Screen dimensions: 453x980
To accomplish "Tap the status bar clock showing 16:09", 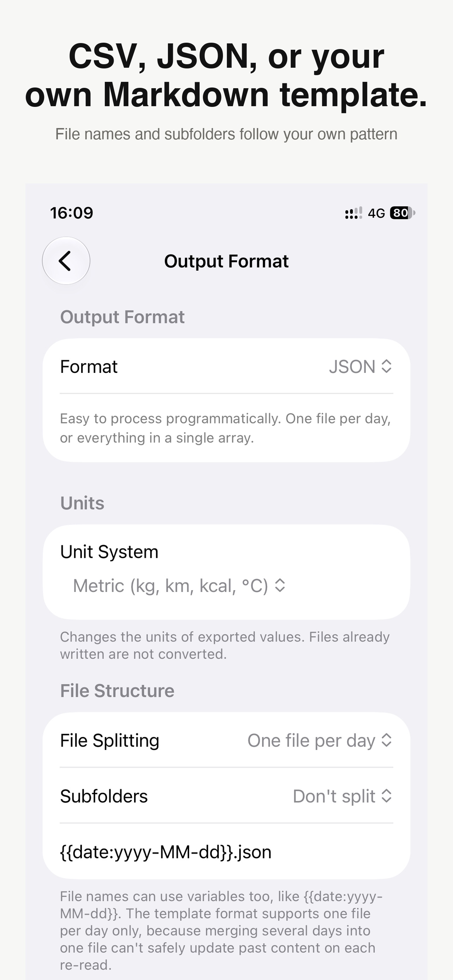I will [72, 213].
